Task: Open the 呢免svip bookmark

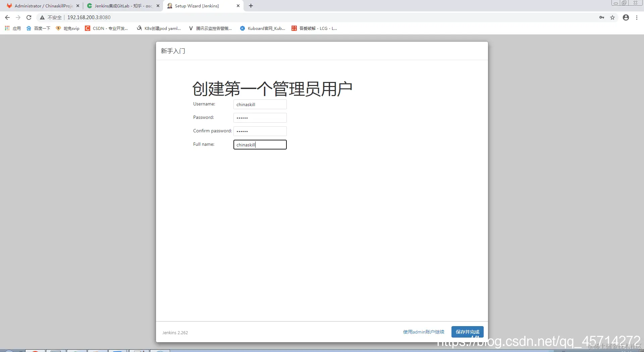Action: pos(67,28)
